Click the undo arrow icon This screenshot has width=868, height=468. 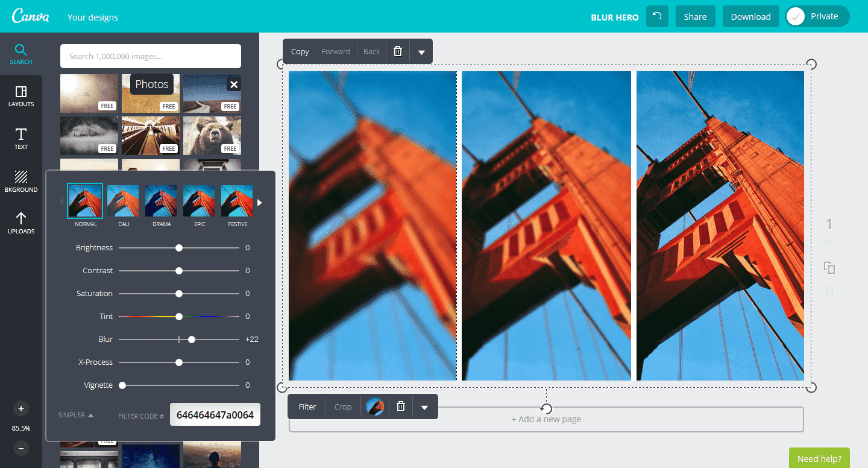coord(657,16)
